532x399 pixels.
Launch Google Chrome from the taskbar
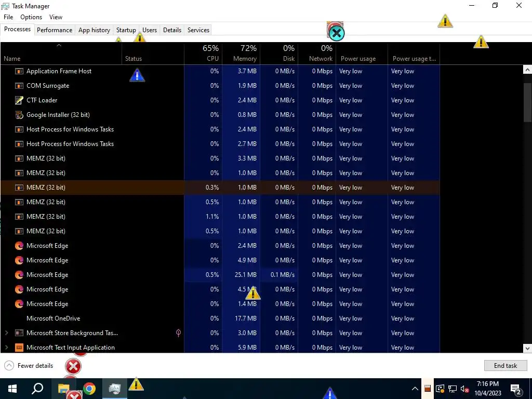pos(89,389)
